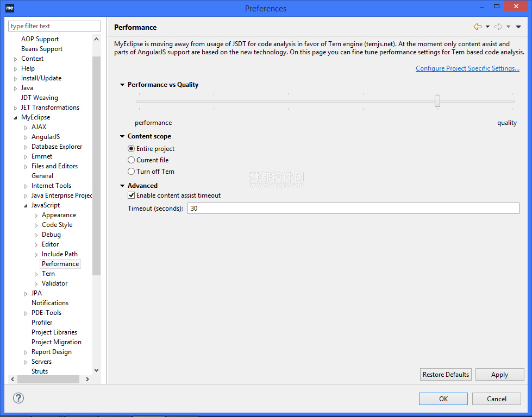Viewport: 532px width, 417px height.
Task: Open Configure Project Specific Settings link
Action: pos(467,68)
